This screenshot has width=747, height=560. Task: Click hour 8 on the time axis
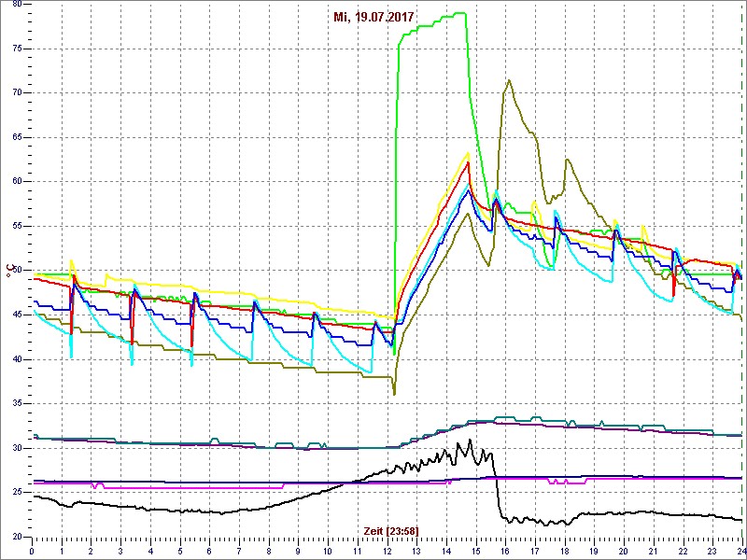point(269,551)
